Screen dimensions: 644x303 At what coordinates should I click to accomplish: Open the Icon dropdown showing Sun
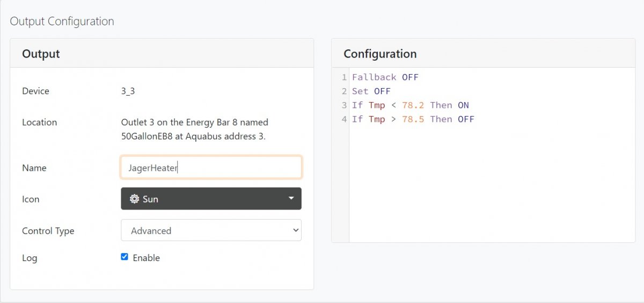tap(211, 199)
